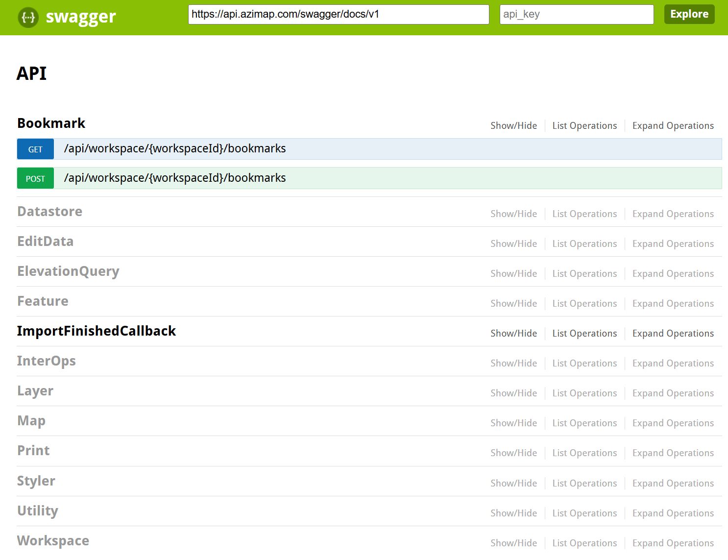Expand the GET bookmarks operation
The image size is (728, 560).
pos(175,149)
